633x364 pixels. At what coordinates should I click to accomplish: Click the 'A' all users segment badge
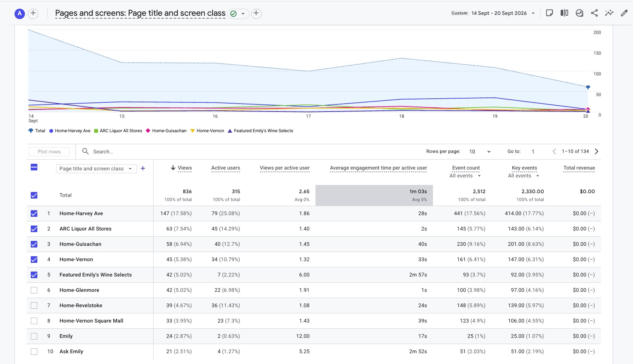pos(20,14)
